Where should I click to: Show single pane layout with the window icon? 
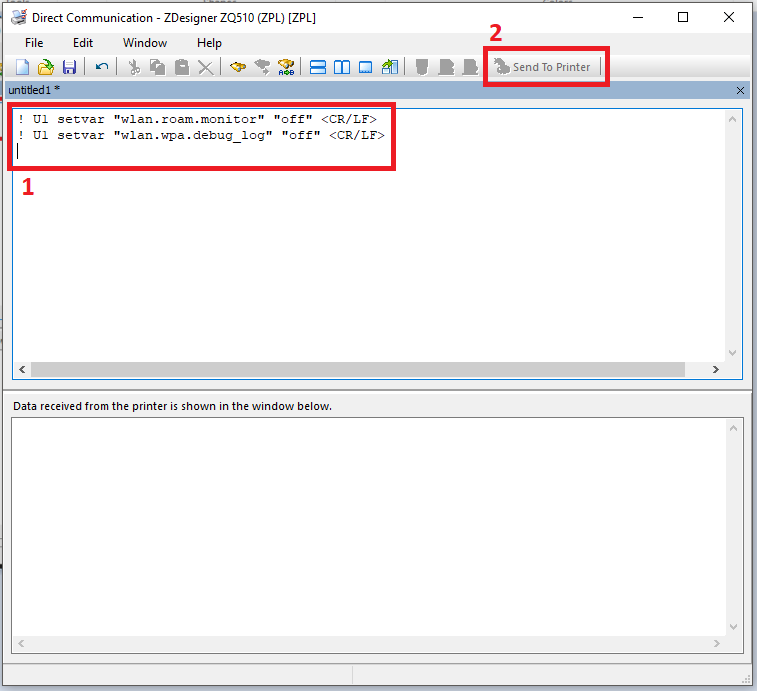click(365, 67)
